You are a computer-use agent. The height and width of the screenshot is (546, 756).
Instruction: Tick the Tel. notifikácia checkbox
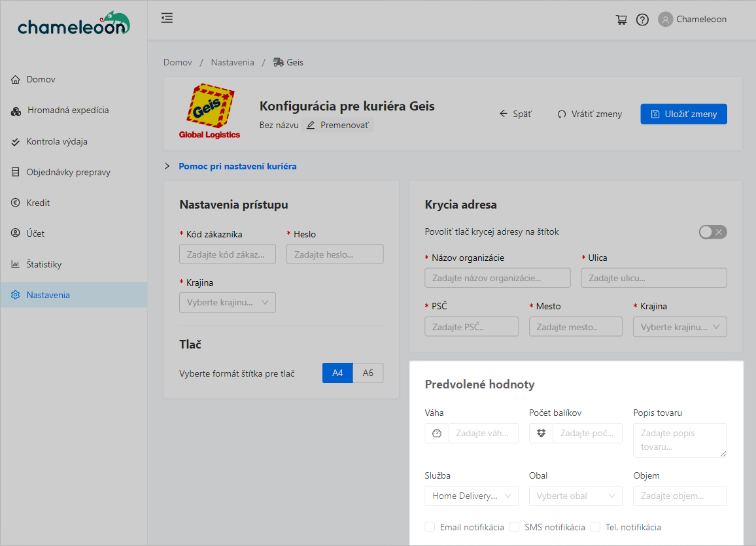click(595, 527)
